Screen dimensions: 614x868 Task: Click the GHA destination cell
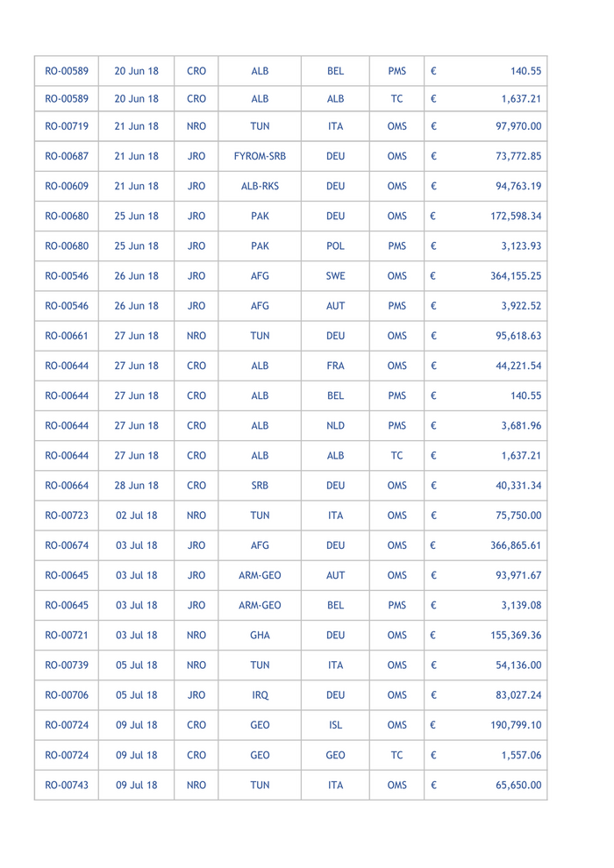pos(260,632)
